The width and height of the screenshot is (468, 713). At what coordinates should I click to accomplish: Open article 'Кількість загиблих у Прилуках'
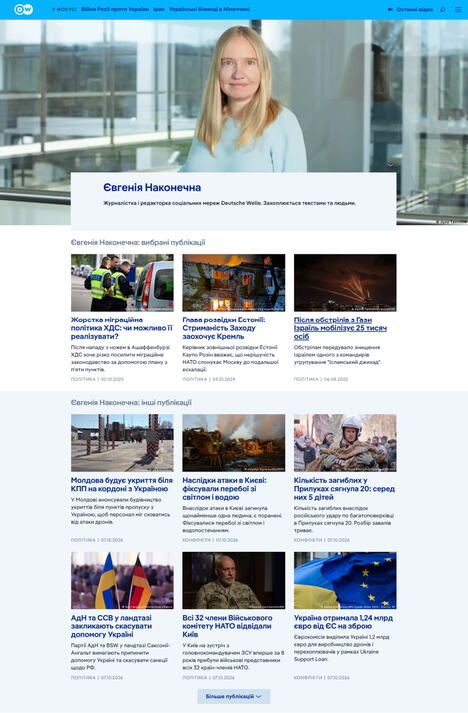pos(344,488)
